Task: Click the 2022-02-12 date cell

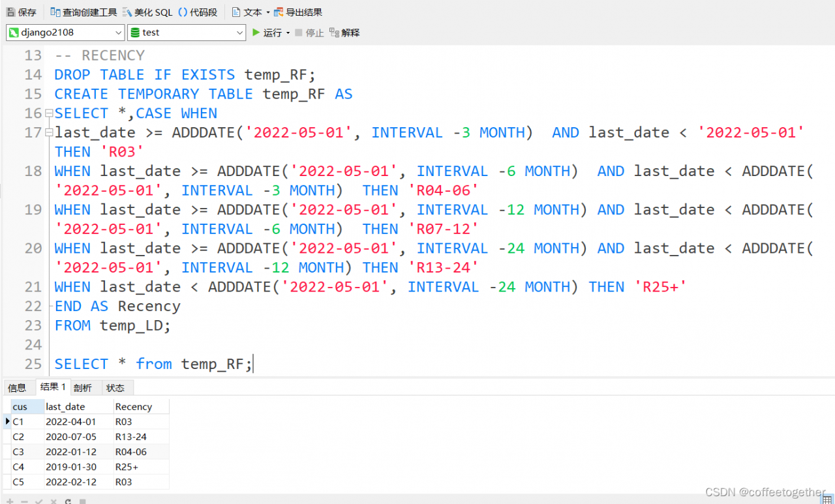Action: coord(78,482)
